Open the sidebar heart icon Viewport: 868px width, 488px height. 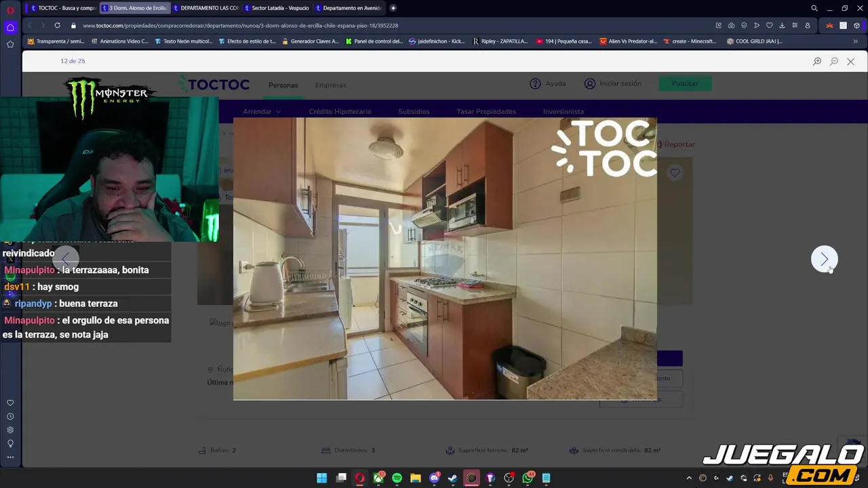tap(10, 403)
